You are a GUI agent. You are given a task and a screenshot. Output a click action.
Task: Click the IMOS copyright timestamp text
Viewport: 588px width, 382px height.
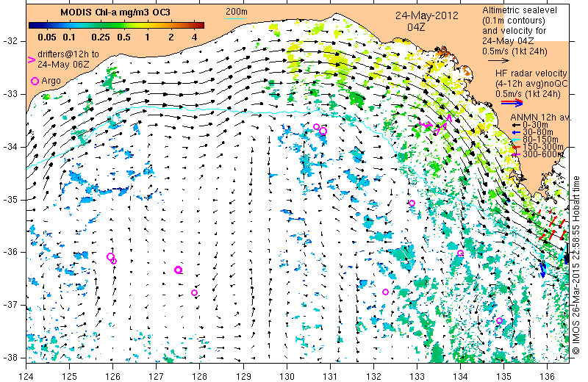point(577,265)
